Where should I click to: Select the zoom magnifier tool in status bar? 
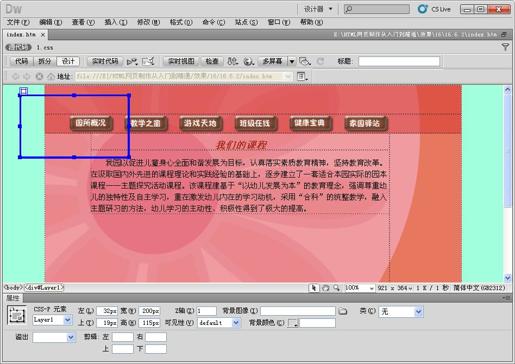tap(336, 288)
